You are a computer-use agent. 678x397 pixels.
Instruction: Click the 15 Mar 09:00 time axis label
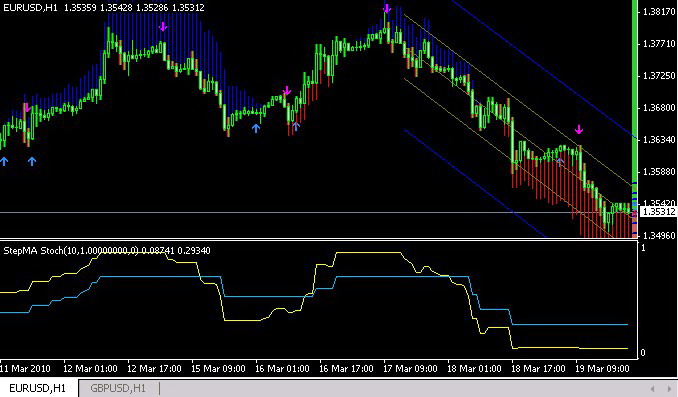click(x=218, y=369)
